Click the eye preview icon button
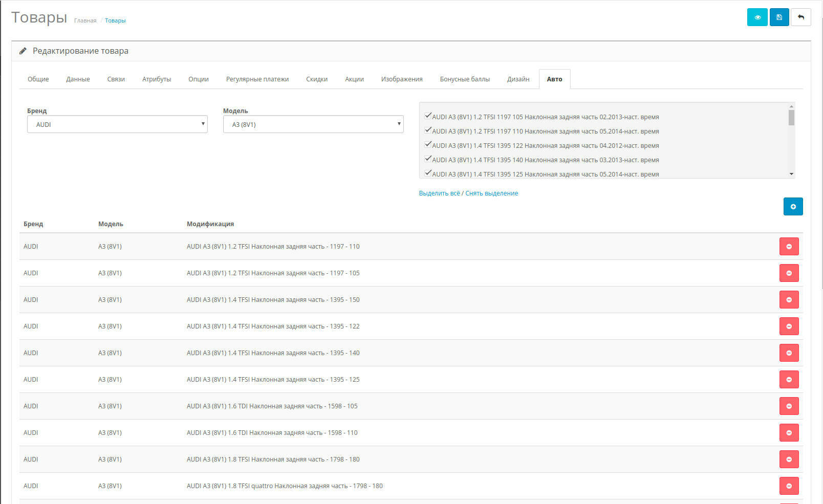This screenshot has height=504, width=823. (757, 17)
